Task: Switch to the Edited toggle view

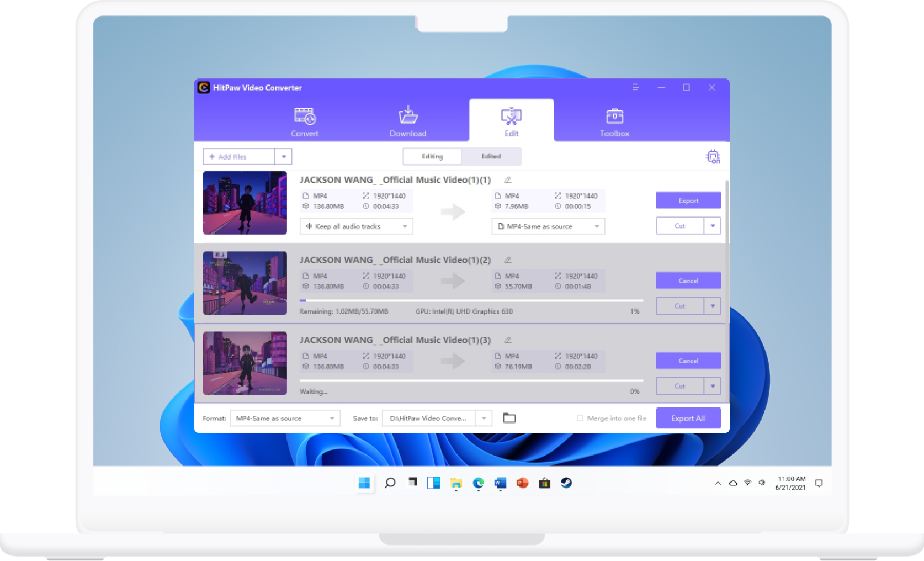Action: click(x=491, y=157)
